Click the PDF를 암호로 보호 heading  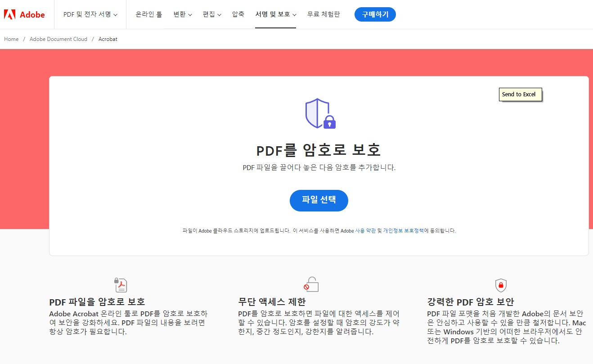coord(319,150)
